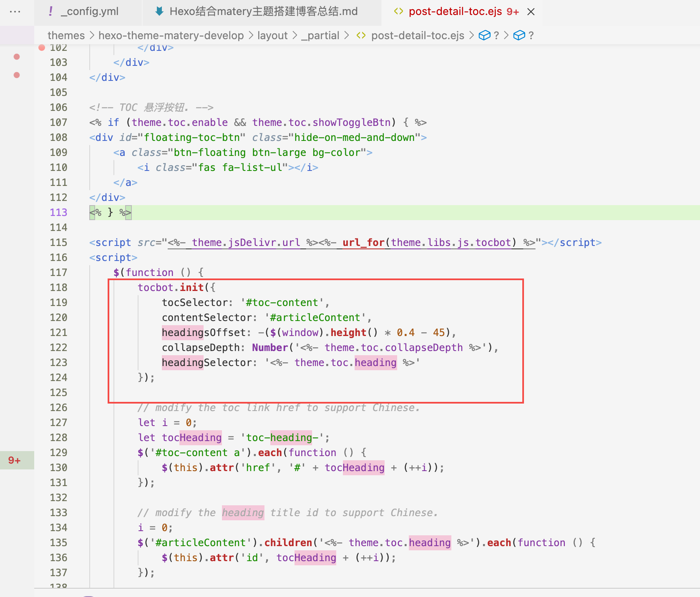Open the layout breadcrumb segment
The width and height of the screenshot is (700, 597).
[x=272, y=35]
